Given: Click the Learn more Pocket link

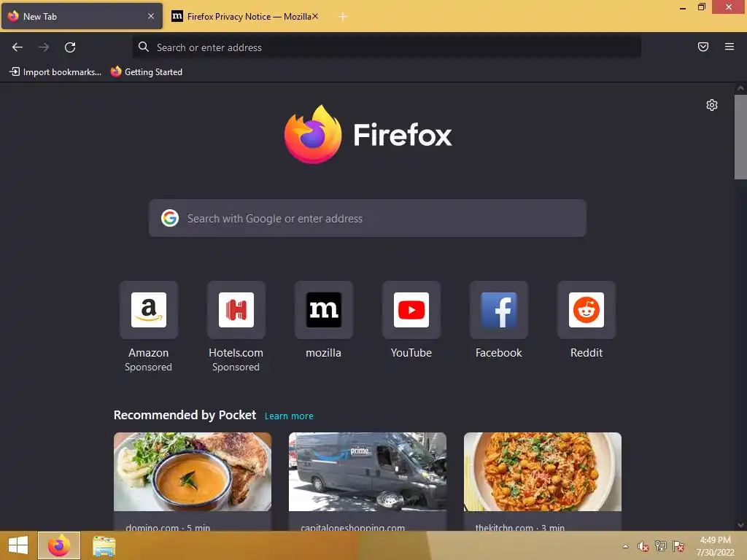Looking at the screenshot, I should click(289, 416).
